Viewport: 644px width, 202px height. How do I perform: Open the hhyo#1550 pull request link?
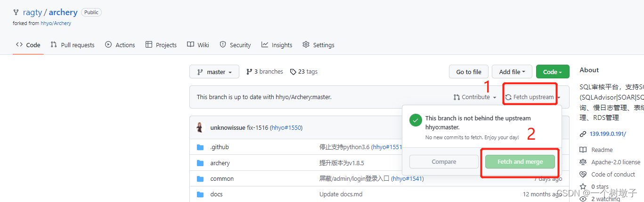(x=286, y=127)
